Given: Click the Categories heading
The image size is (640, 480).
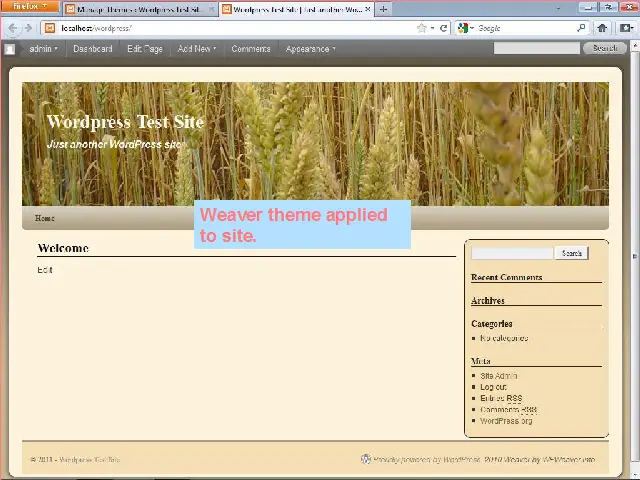Looking at the screenshot, I should click(x=491, y=324).
